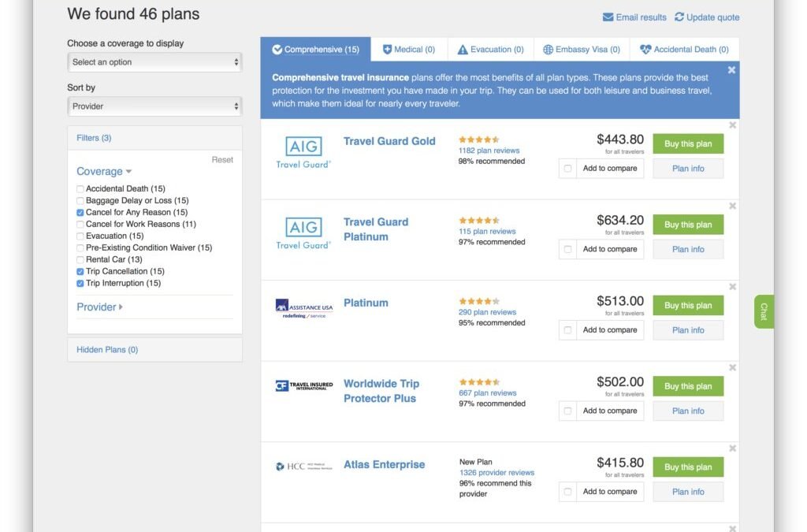Screen dimensions: 807x532
Task: Click the Embassy Visa globe icon
Action: click(x=549, y=50)
